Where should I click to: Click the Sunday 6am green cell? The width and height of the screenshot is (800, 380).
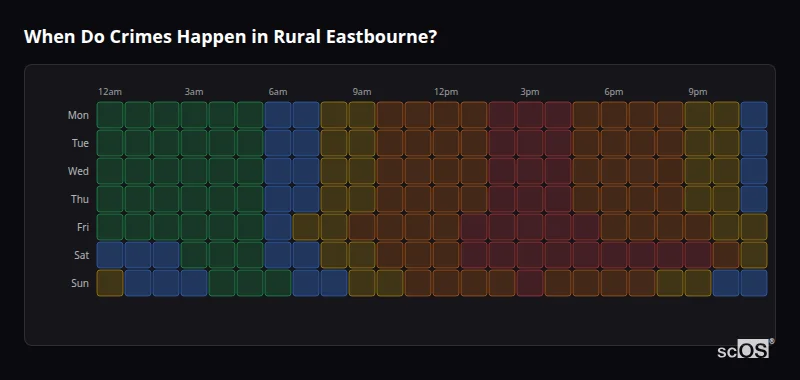point(278,283)
